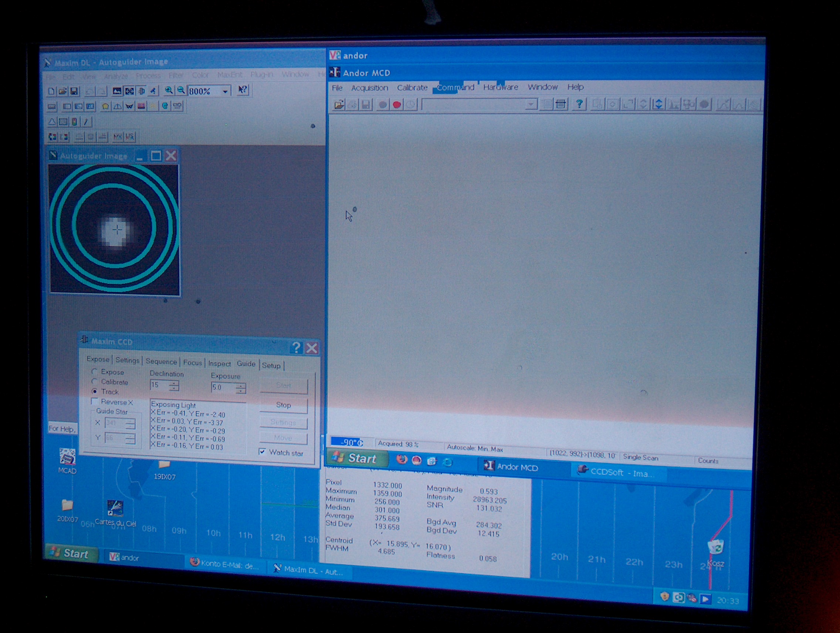Switch to Focus tab in MaxIm CCD

pyautogui.click(x=193, y=362)
